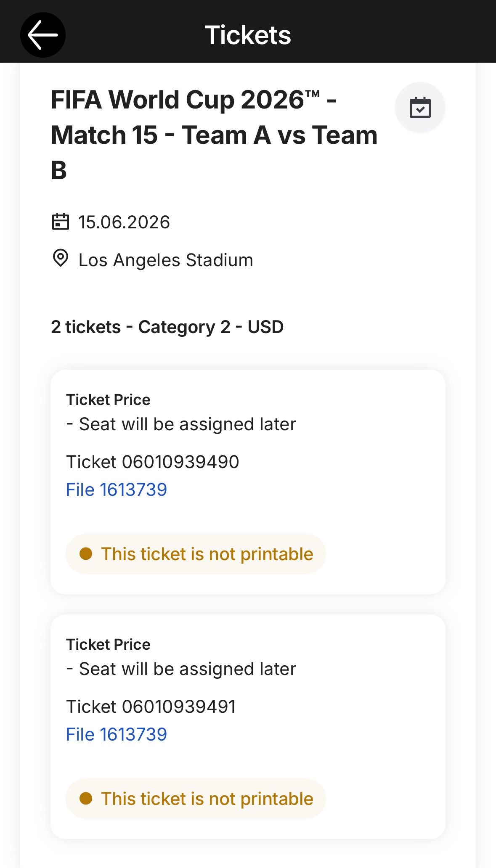Open File 1613739 link under ticket 06010939490
This screenshot has width=496, height=868.
click(x=117, y=490)
